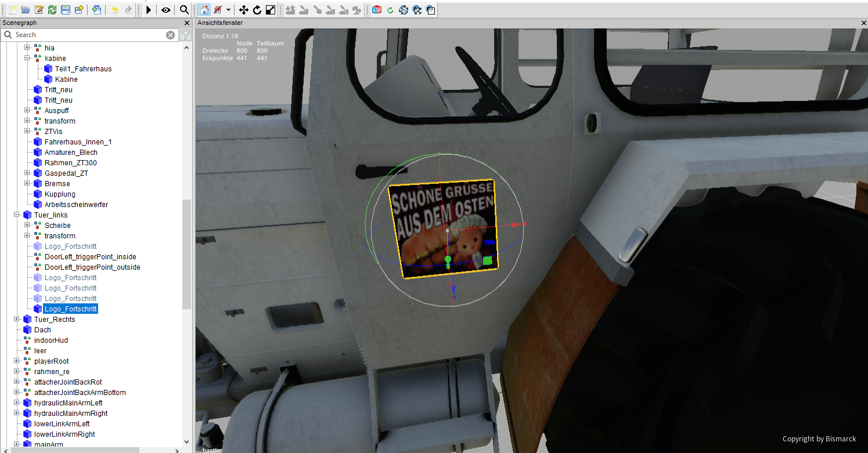
Task: Create a new scene file
Action: pyautogui.click(x=12, y=10)
